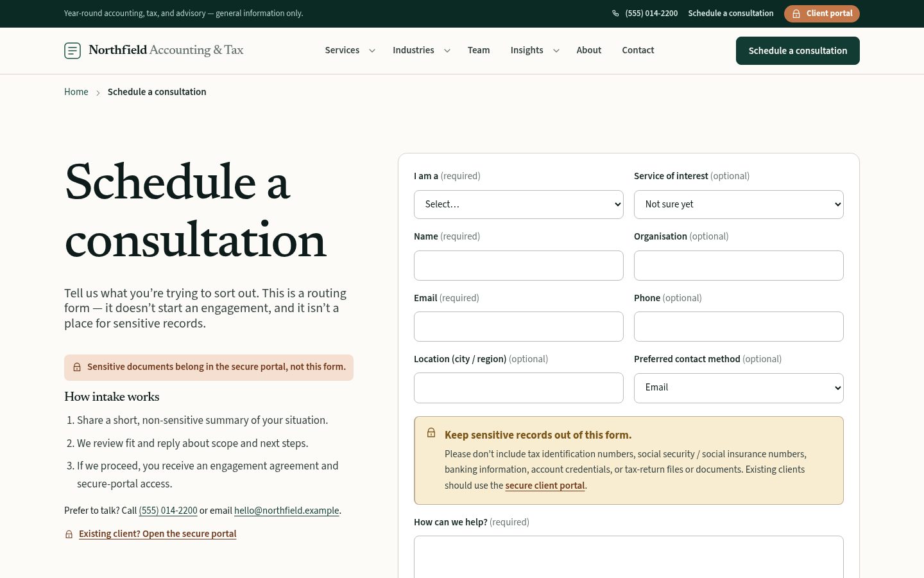Click 'Keep sensitive records out of this form.' heading
Screen dimensions: 924x578
click(538, 435)
